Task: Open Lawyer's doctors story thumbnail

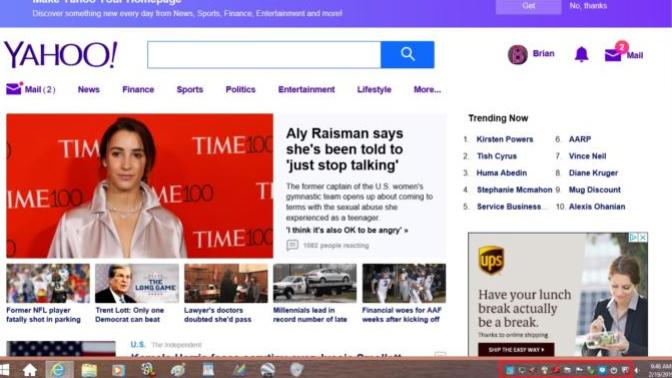Action: point(226,283)
